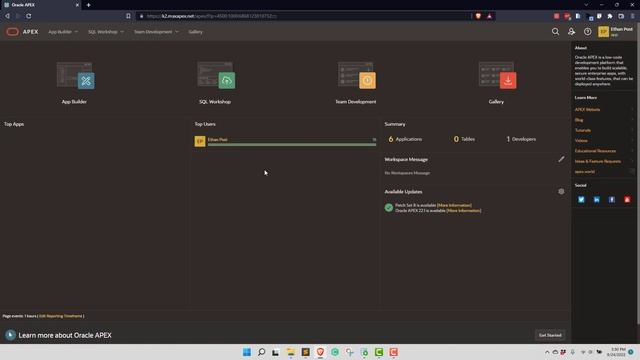The width and height of the screenshot is (640, 360).
Task: Open the Help question mark icon
Action: point(587,31)
